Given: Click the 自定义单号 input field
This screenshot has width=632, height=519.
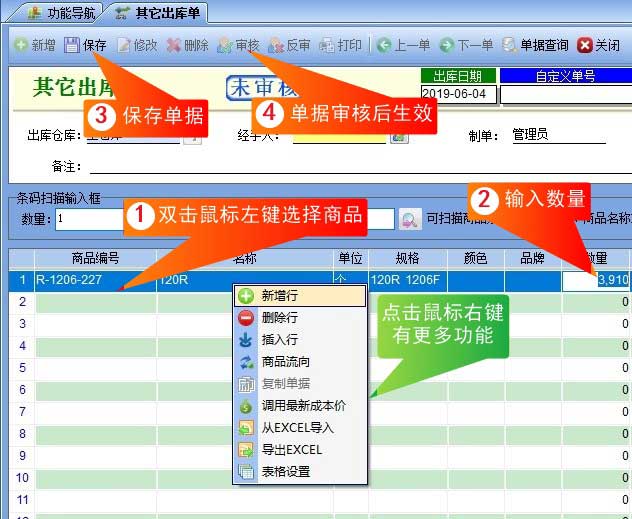Looking at the screenshot, I should pyautogui.click(x=566, y=95).
